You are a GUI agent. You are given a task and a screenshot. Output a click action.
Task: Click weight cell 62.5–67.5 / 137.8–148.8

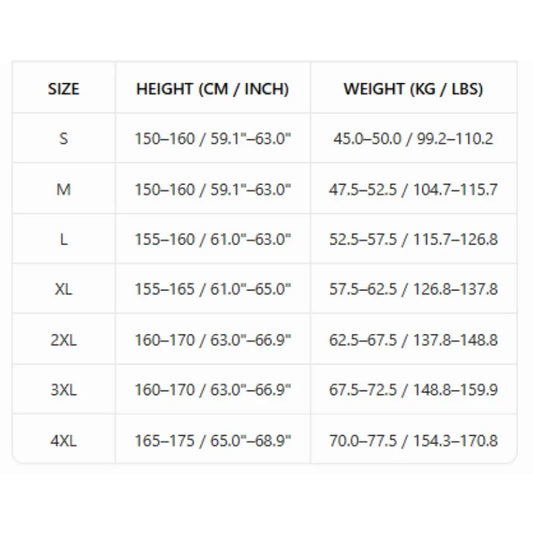point(413,339)
